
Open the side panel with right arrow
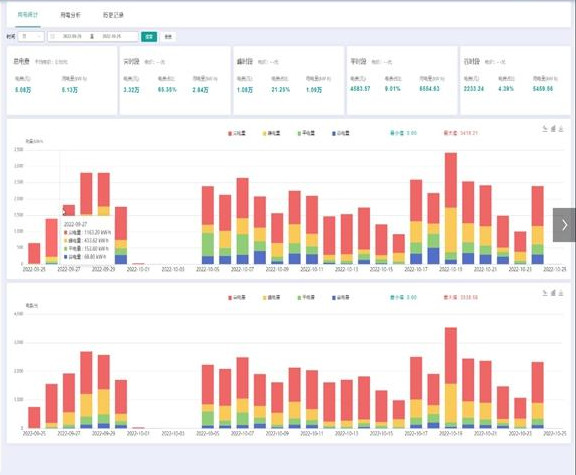[565, 225]
